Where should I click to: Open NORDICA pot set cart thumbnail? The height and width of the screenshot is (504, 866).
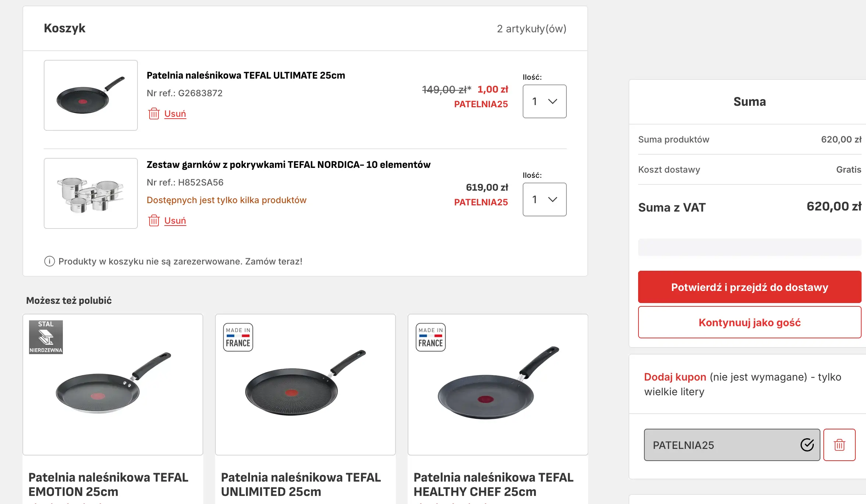click(91, 194)
